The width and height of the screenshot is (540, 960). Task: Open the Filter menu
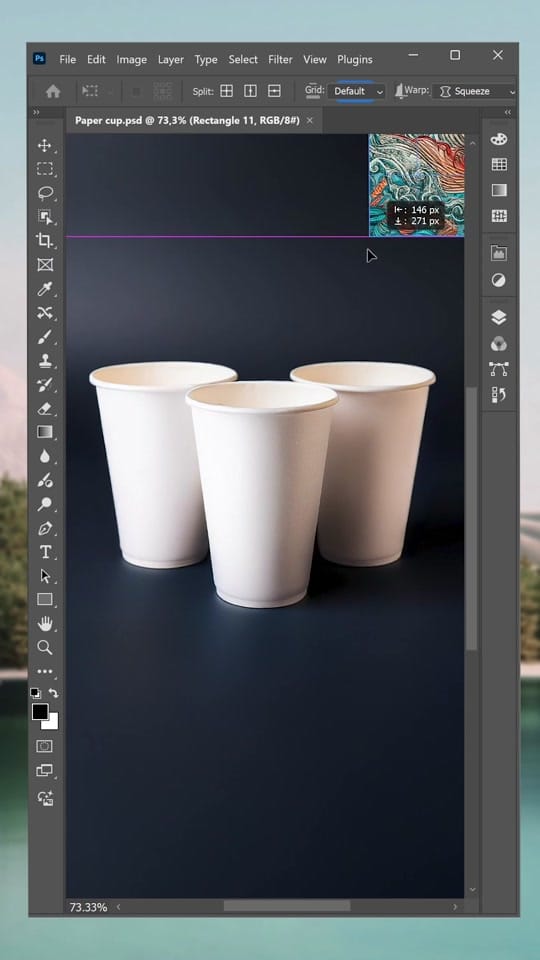point(280,59)
